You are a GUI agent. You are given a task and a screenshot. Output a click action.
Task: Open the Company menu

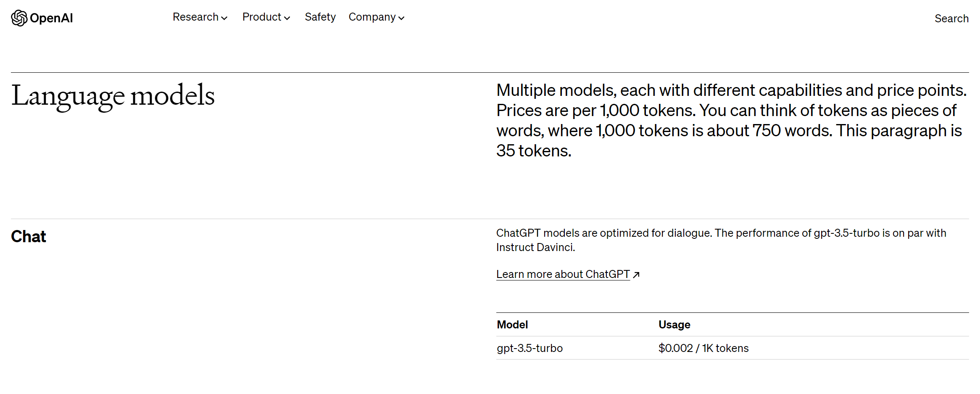(x=372, y=17)
